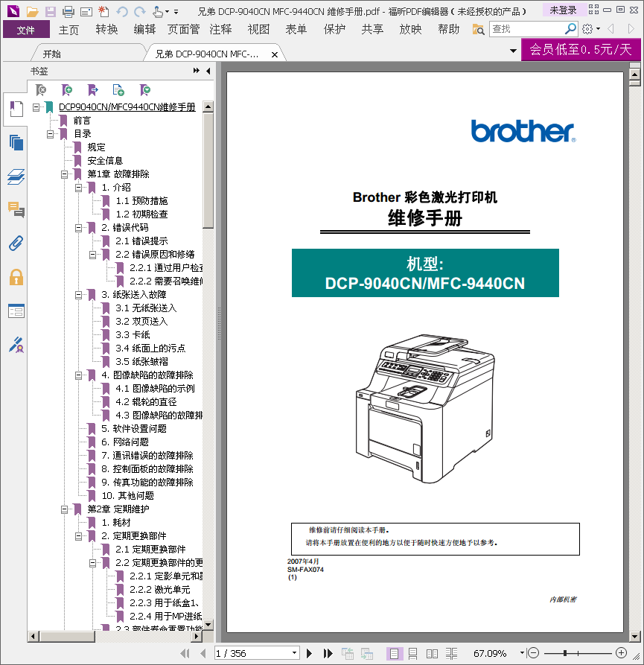Open bookmark 安全信息

pyautogui.click(x=105, y=161)
